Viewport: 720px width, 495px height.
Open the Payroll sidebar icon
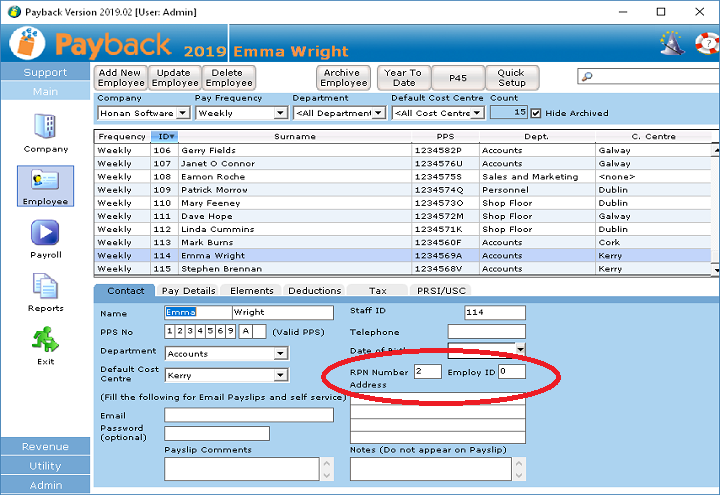tap(45, 234)
